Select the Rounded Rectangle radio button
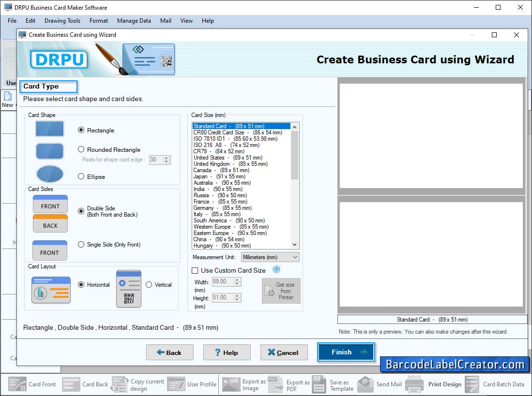The height and width of the screenshot is (396, 532). (81, 149)
